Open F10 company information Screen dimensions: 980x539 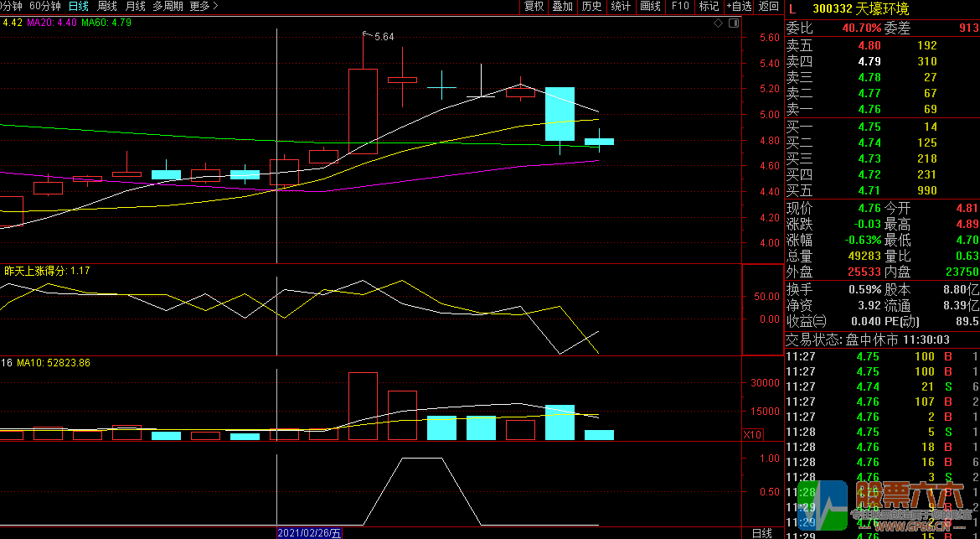[x=680, y=7]
